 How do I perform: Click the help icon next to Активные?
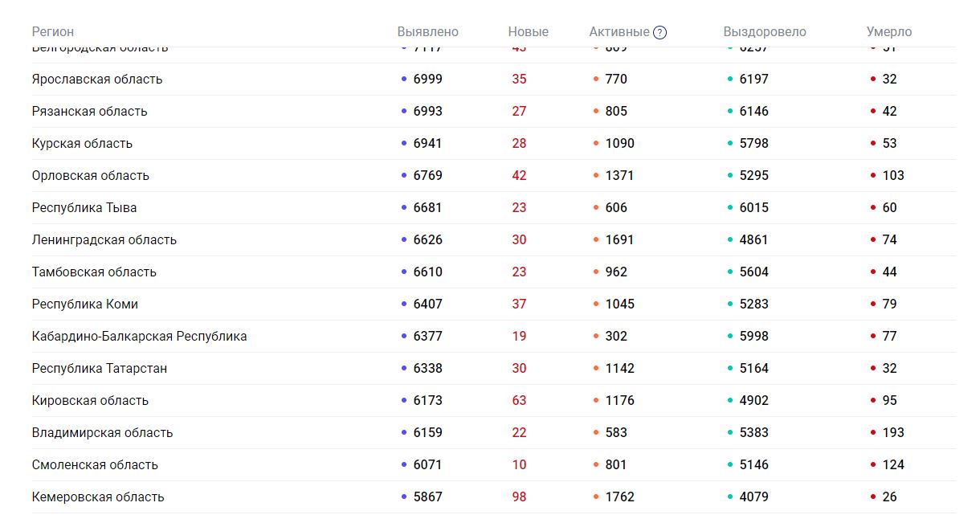coord(659,32)
